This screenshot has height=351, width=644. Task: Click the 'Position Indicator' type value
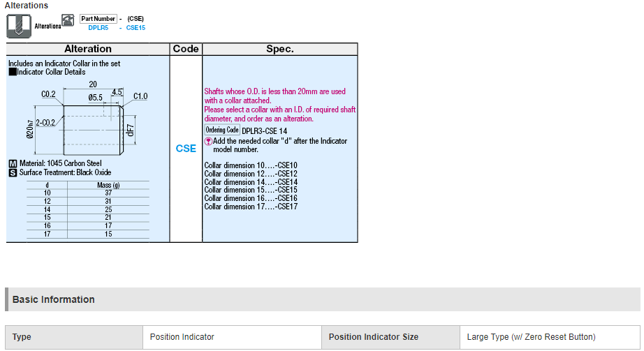[x=182, y=337]
